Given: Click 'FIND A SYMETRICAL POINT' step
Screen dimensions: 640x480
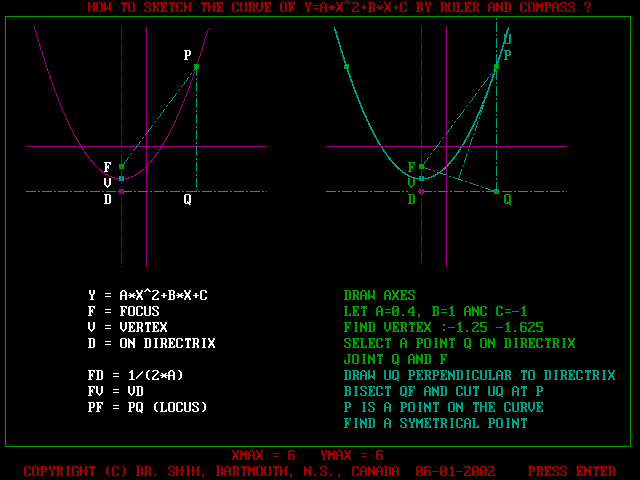Looking at the screenshot, I should click(436, 423).
